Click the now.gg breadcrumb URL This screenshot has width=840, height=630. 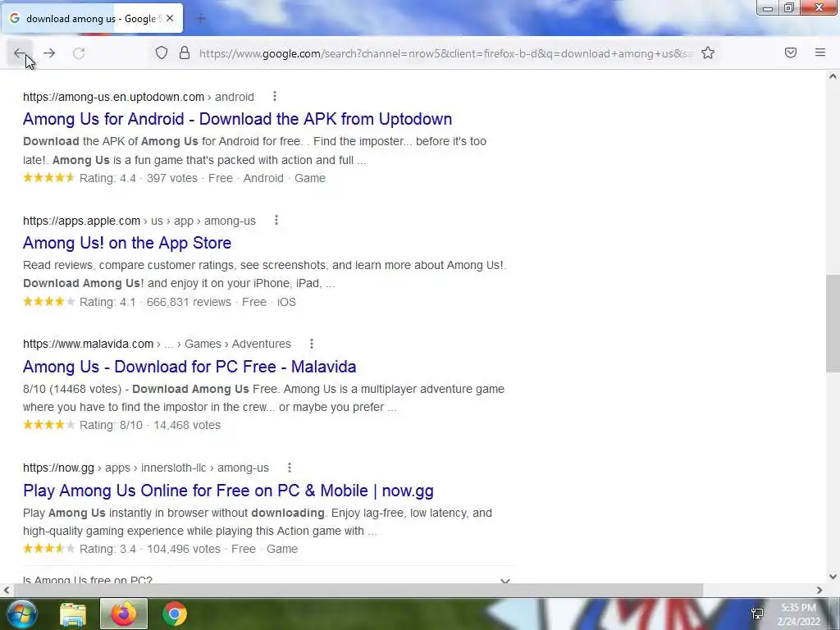[x=146, y=468]
